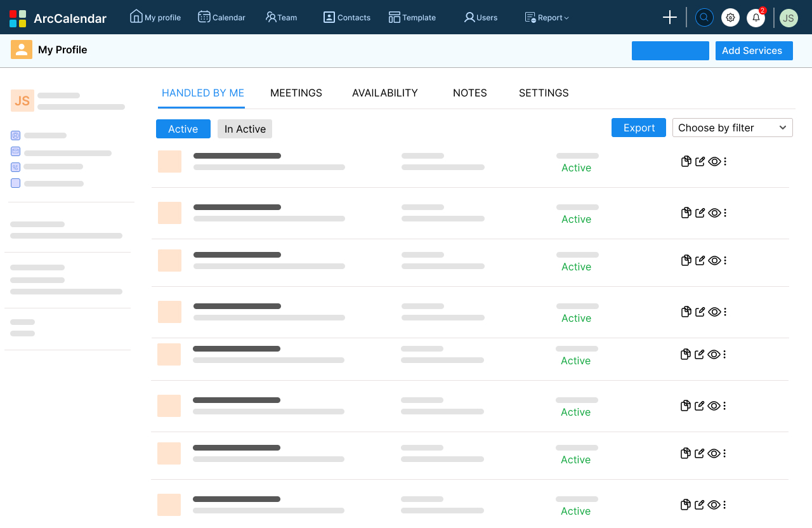Click the plus icon in header
Screen dimensions: 812x528
[670, 18]
